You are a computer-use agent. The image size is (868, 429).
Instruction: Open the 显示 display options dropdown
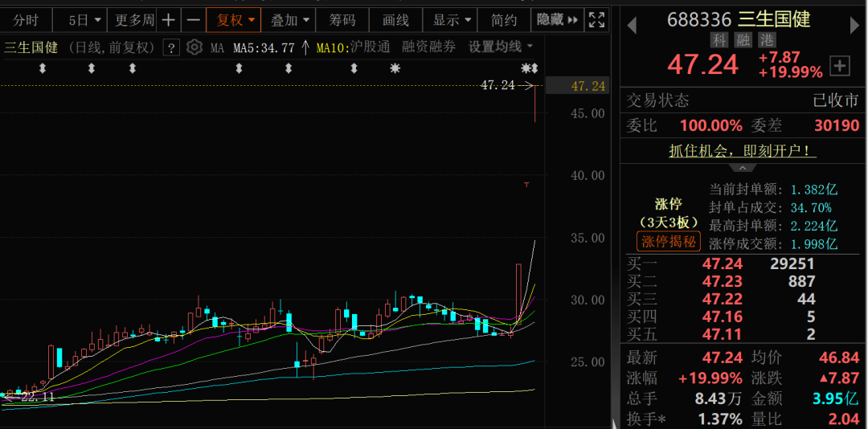click(x=451, y=20)
